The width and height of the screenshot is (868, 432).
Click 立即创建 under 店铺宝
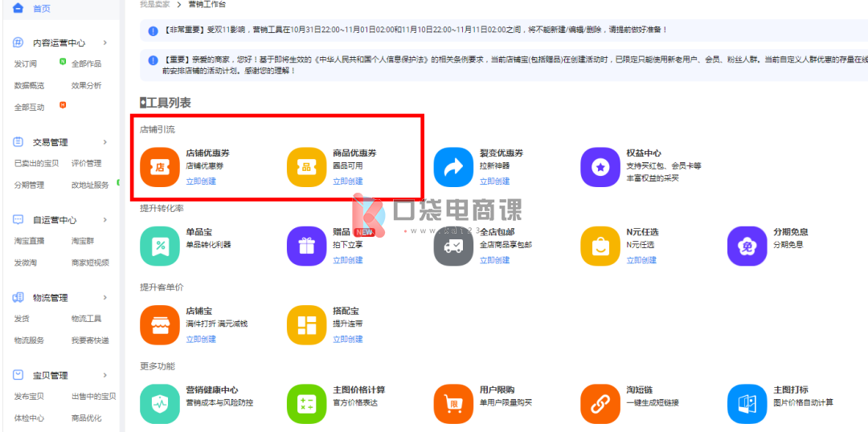201,339
